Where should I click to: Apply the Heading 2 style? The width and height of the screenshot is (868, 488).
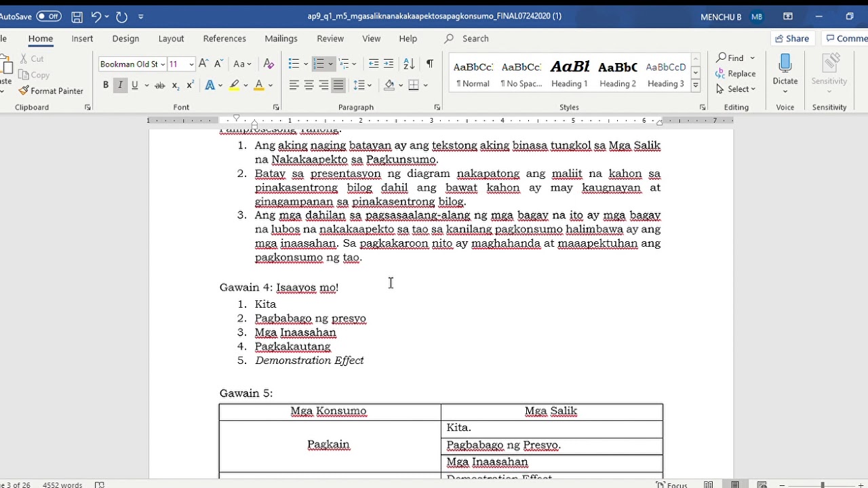[x=617, y=74]
